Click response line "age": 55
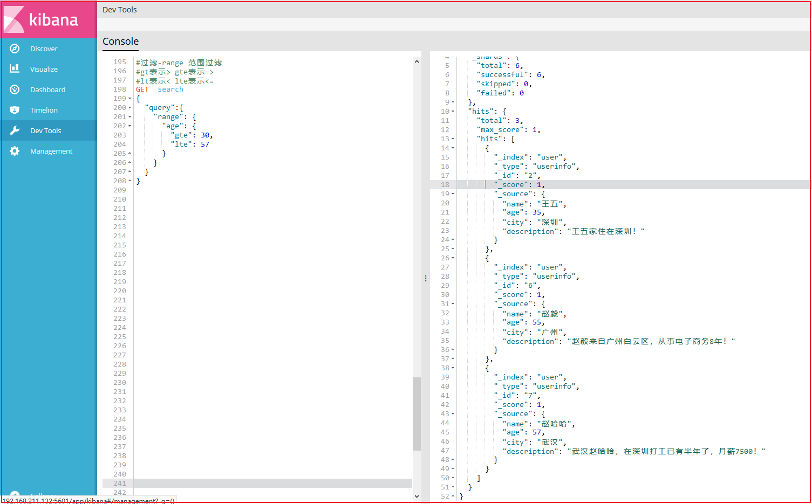Screen dimensions: 812x504 coord(524,322)
